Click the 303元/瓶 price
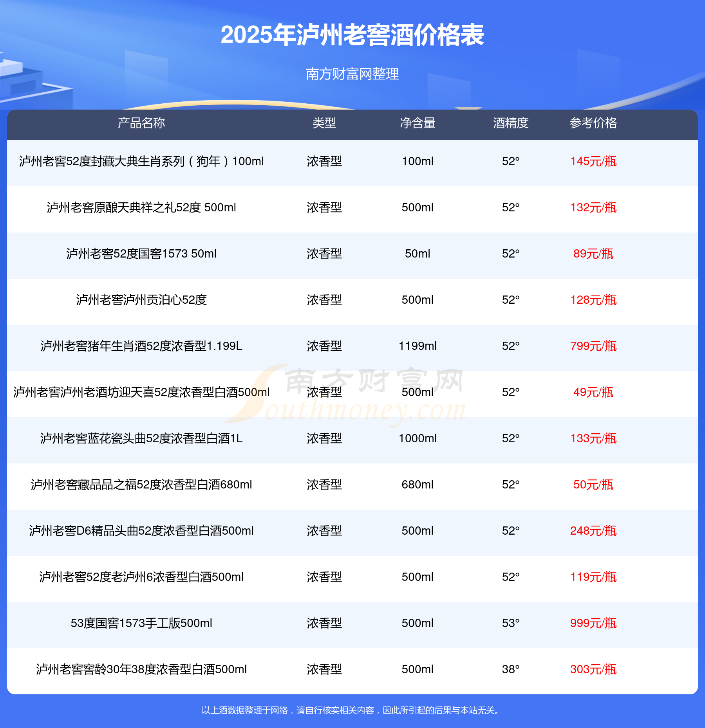Image resolution: width=705 pixels, height=728 pixels. point(593,669)
